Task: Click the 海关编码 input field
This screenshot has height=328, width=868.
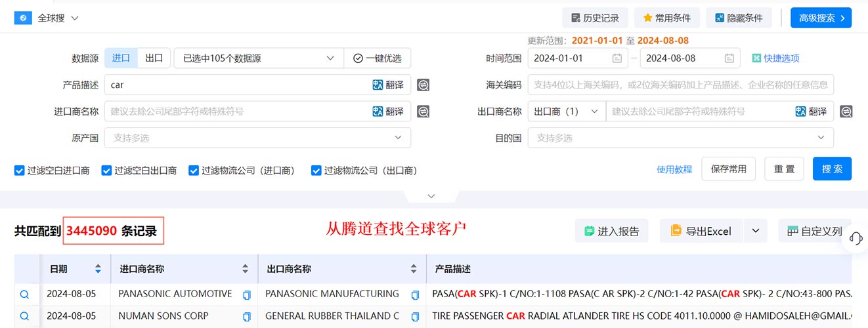Action: 681,85
